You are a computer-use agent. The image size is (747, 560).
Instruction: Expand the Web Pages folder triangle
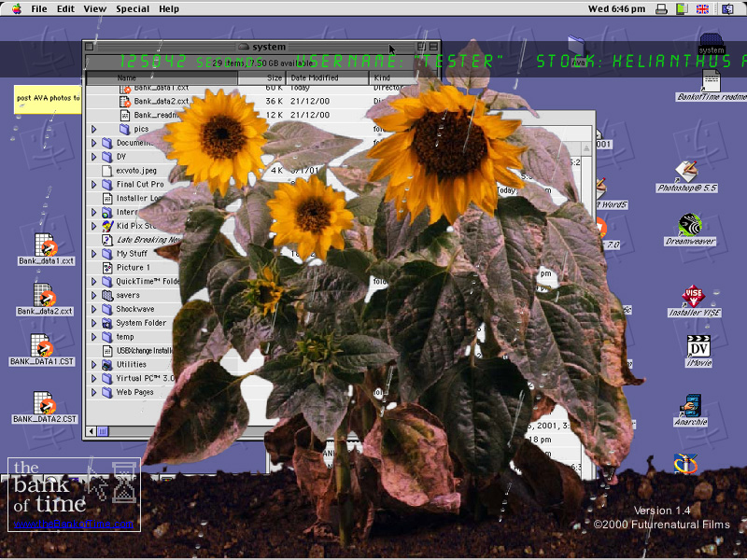pyautogui.click(x=94, y=392)
